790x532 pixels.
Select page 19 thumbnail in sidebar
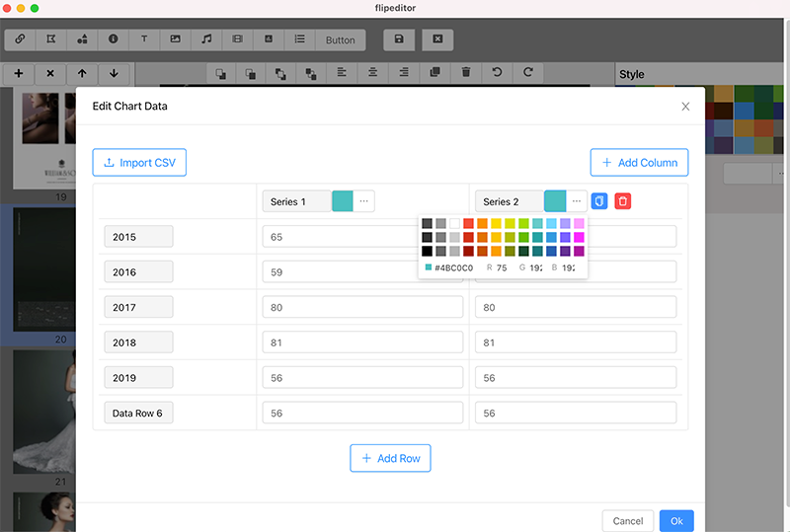pyautogui.click(x=44, y=140)
